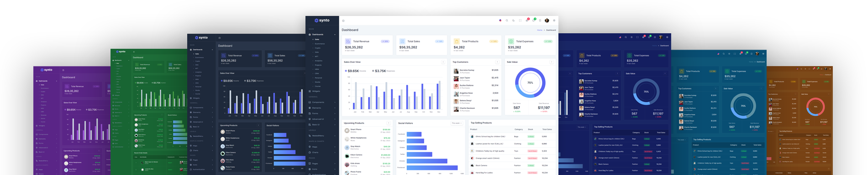
Task: Click the search icon in the white dashboard header
Action: coord(507,21)
